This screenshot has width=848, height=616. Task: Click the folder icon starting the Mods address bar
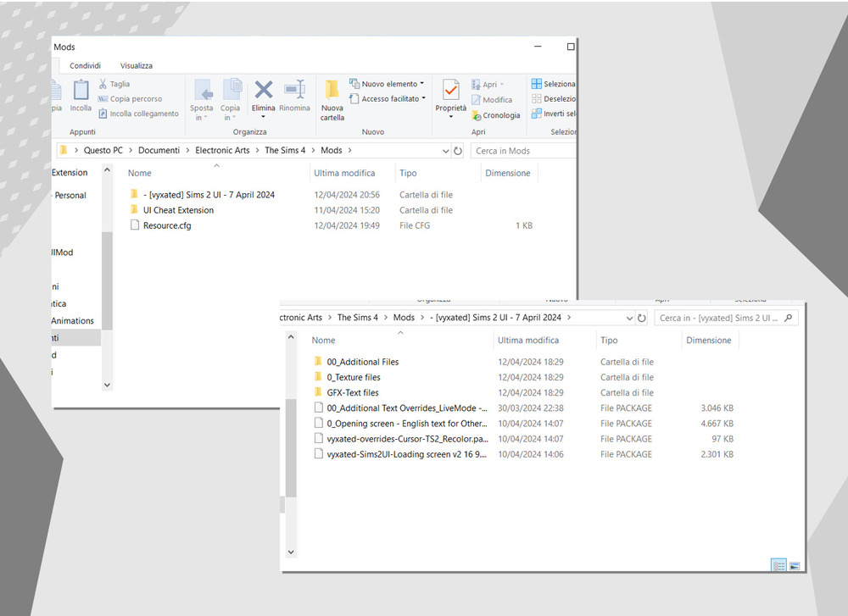point(64,150)
